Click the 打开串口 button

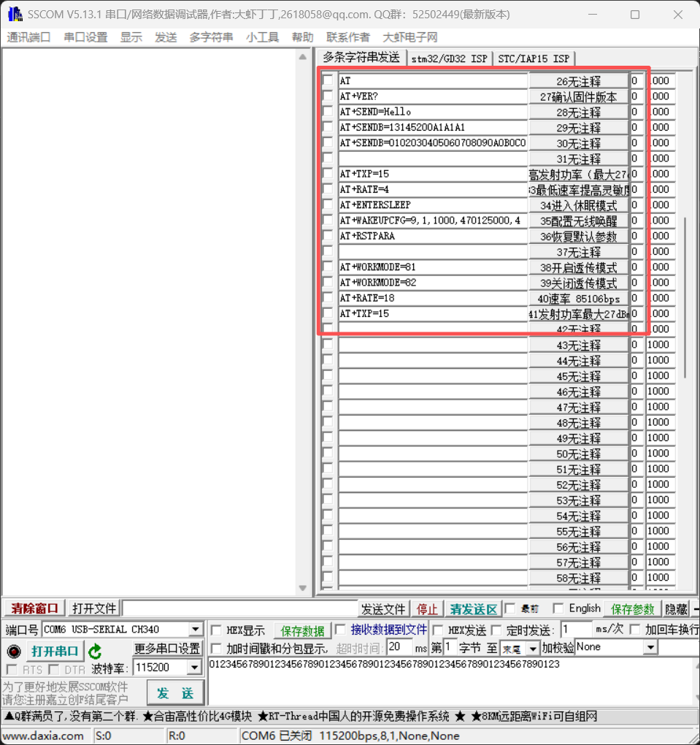tap(55, 651)
